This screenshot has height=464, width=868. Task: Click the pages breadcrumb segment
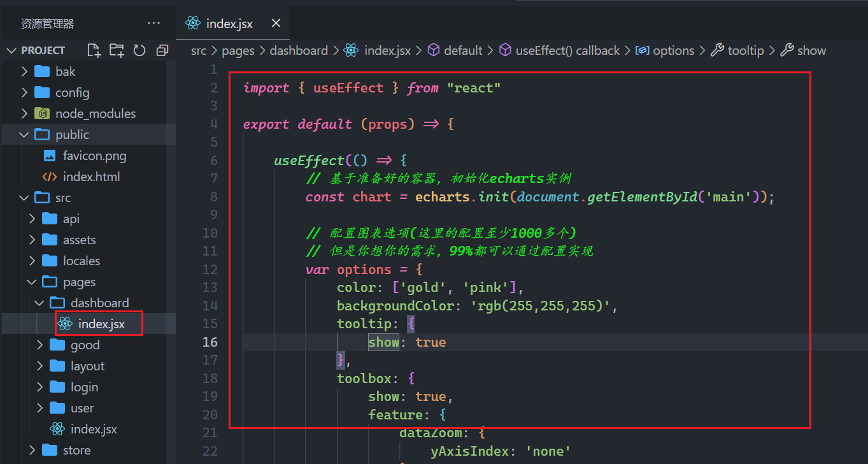tap(238, 50)
